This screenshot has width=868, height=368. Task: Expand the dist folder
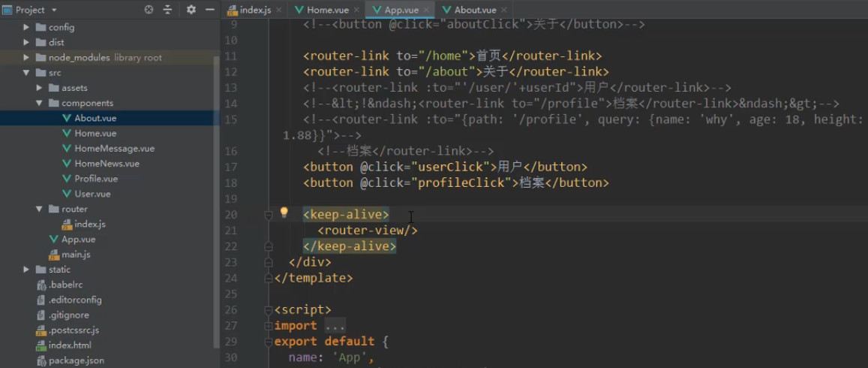click(26, 42)
